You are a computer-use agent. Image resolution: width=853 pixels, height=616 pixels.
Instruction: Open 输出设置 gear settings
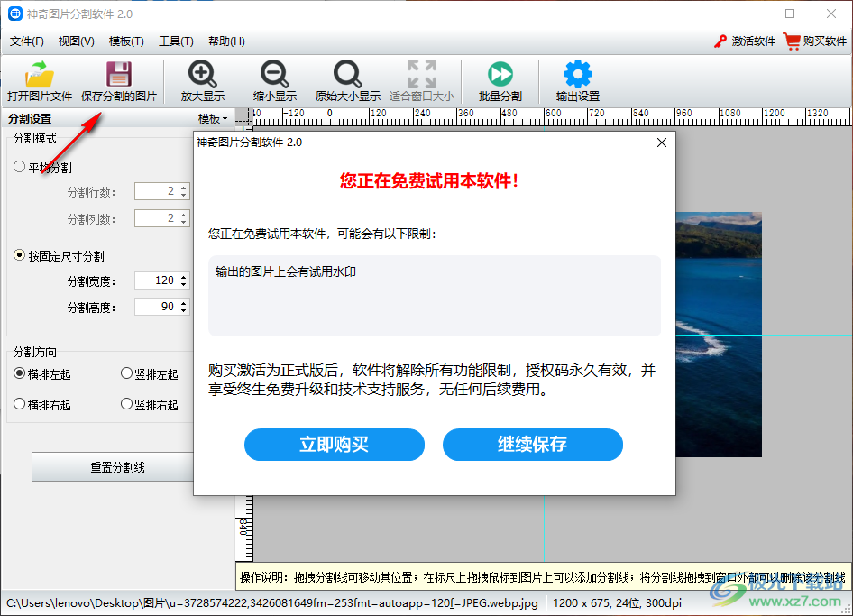577,74
